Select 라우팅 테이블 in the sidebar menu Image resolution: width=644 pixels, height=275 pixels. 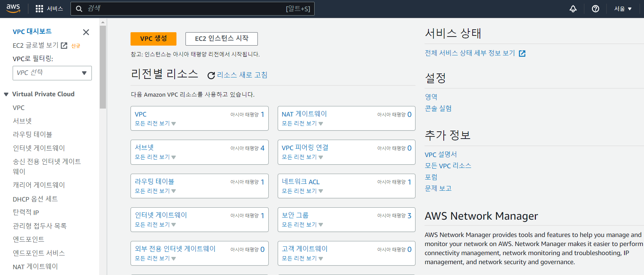[33, 135]
